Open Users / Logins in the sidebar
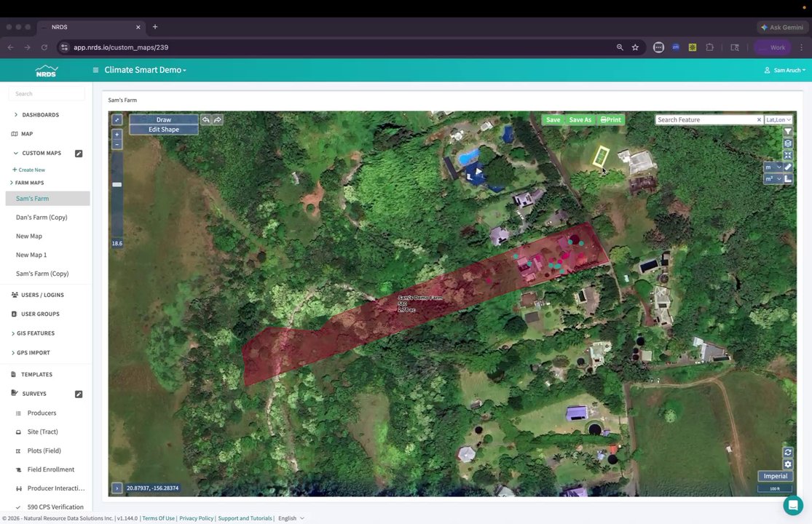This screenshot has height=524, width=812. point(37,295)
